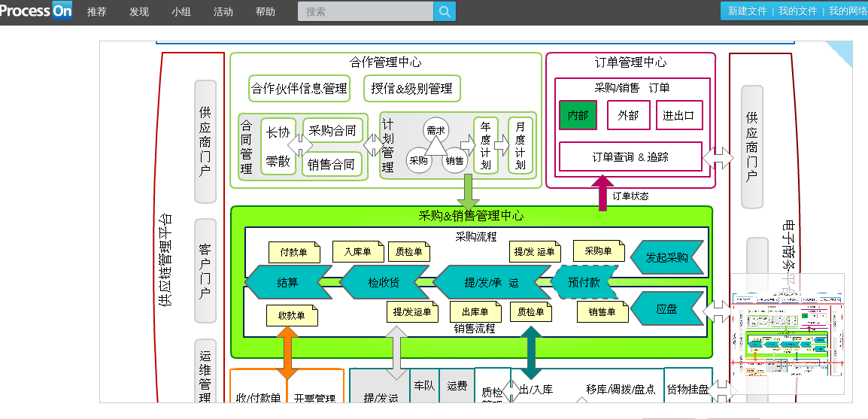Click the 出库单 note
The height and width of the screenshot is (419, 868).
pyautogui.click(x=475, y=311)
